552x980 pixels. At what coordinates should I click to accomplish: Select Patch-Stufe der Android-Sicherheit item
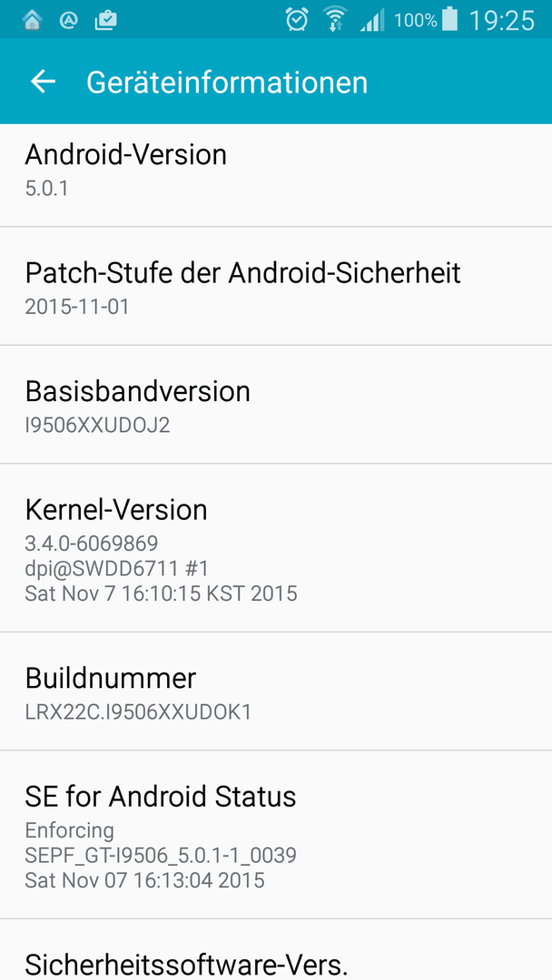pyautogui.click(x=276, y=286)
